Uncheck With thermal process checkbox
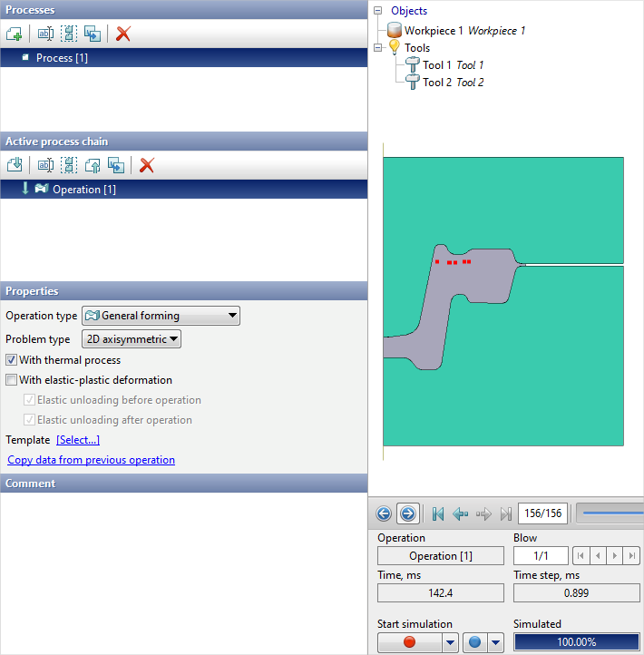 pos(12,360)
